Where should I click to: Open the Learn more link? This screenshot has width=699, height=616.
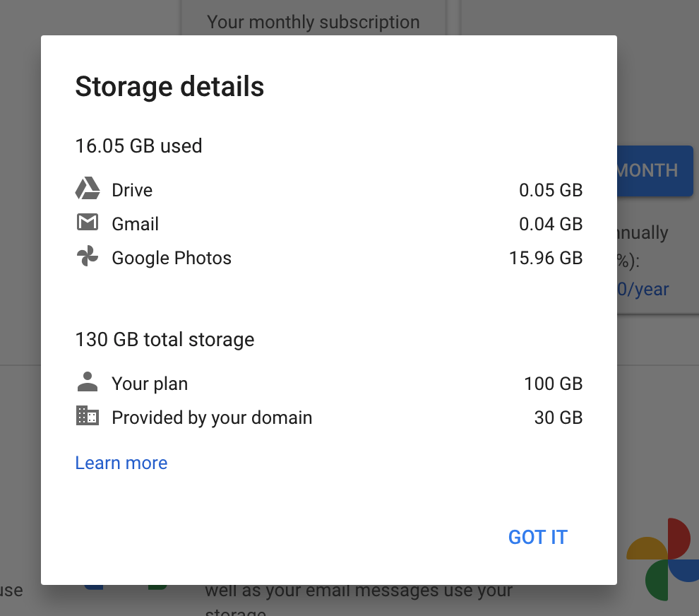[x=121, y=463]
